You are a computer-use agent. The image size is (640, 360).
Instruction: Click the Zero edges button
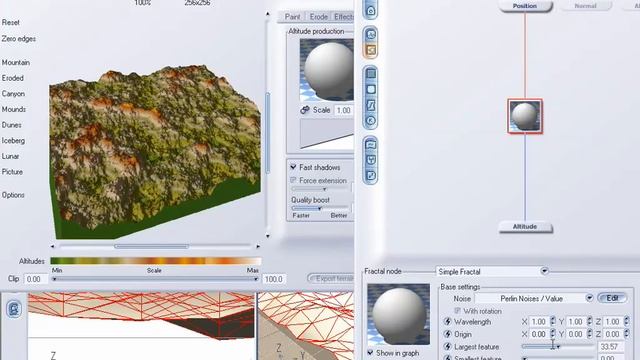19,39
